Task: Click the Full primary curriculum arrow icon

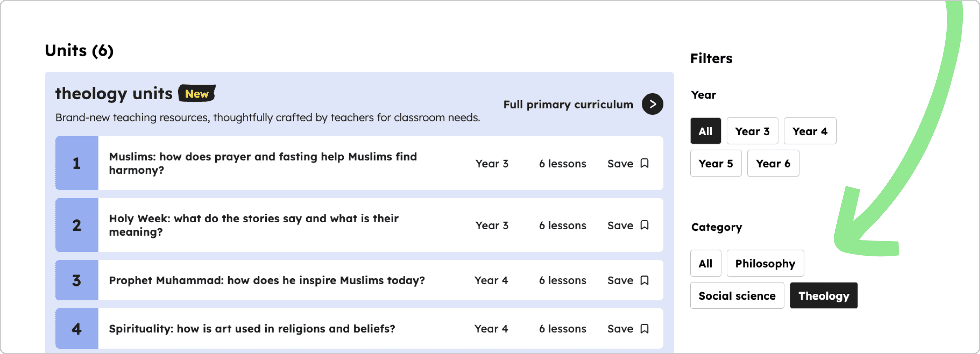Action: 652,104
